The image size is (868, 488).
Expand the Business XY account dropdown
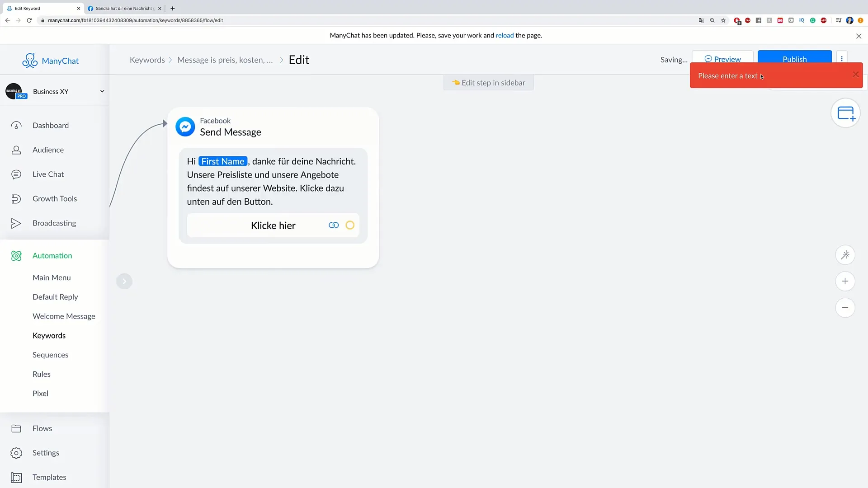102,91
